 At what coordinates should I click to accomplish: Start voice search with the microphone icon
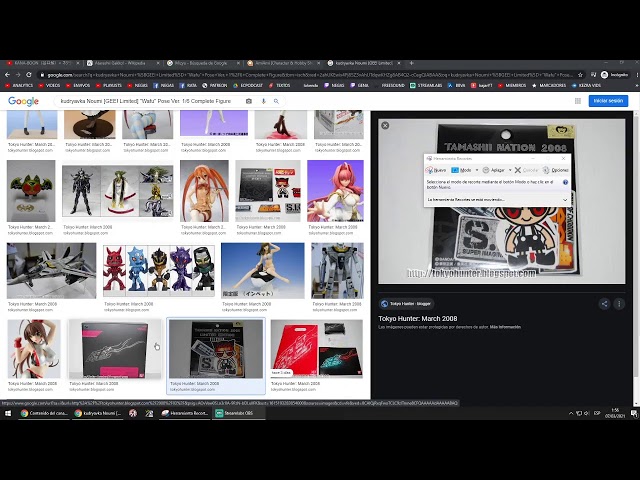pos(263,101)
